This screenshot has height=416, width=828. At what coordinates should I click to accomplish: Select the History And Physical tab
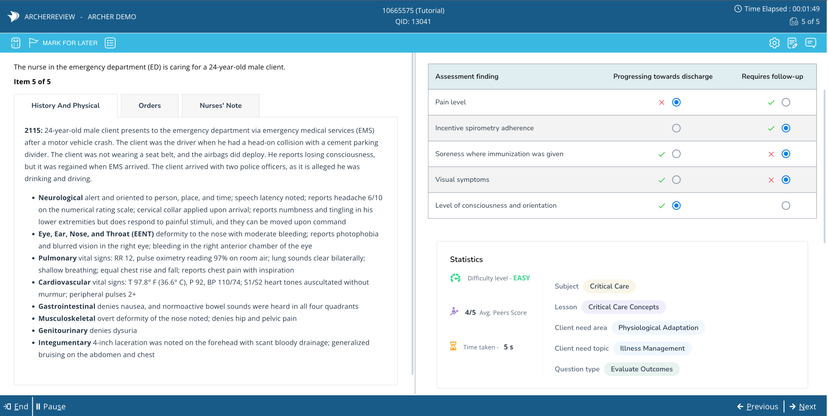[x=65, y=105]
